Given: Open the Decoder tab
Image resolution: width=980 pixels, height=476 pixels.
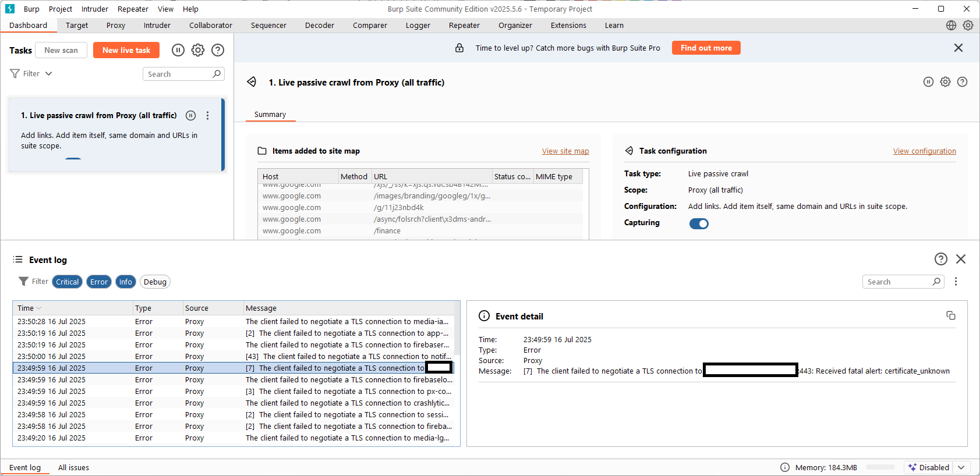Looking at the screenshot, I should [x=320, y=25].
